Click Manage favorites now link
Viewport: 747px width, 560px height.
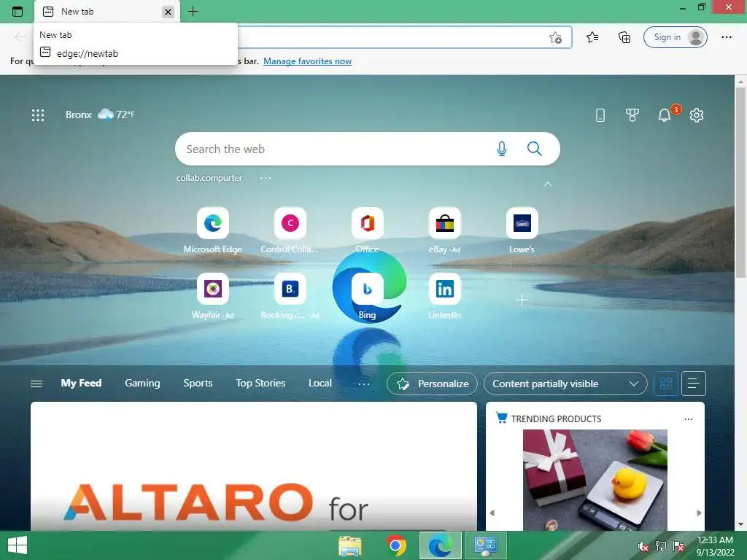307,61
